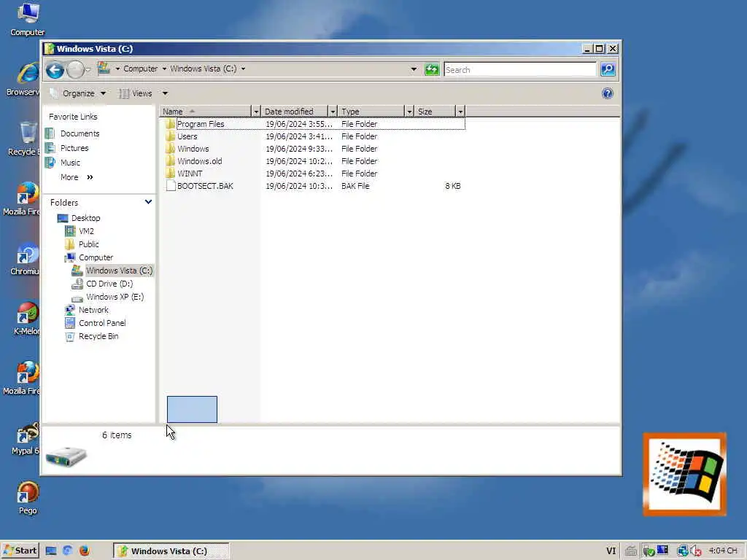This screenshot has height=560, width=747.
Task: Expand More favorite links
Action: pyautogui.click(x=77, y=177)
